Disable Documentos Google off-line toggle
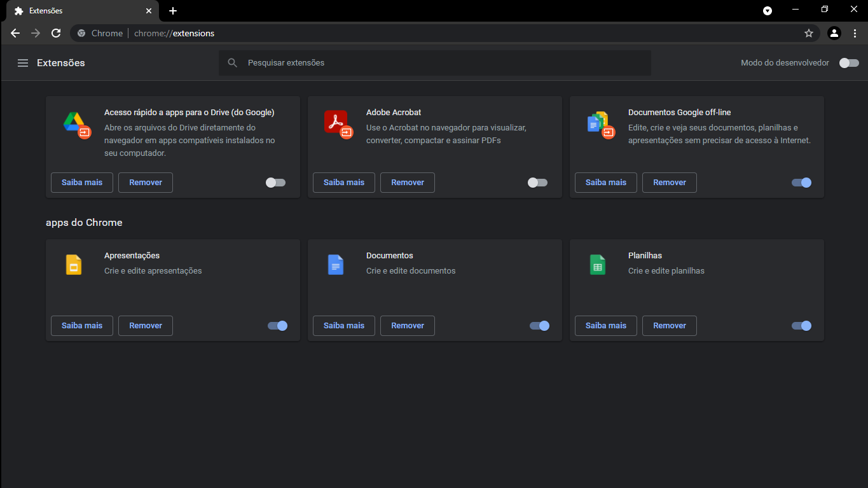Image resolution: width=868 pixels, height=488 pixels. pyautogui.click(x=801, y=183)
